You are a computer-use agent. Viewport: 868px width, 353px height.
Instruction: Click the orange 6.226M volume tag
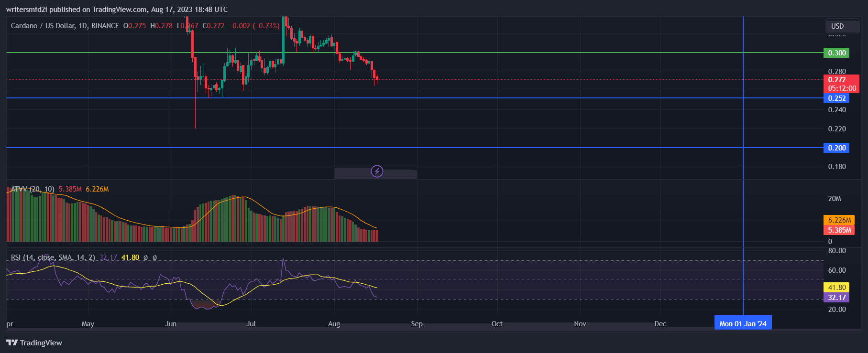click(838, 220)
